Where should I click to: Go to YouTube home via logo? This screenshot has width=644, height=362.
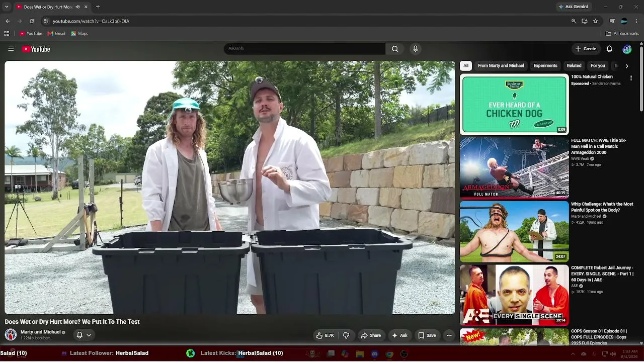(x=36, y=49)
